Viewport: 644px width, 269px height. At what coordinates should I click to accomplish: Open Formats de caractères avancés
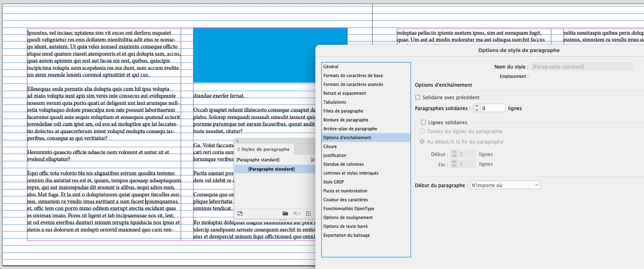(366, 84)
